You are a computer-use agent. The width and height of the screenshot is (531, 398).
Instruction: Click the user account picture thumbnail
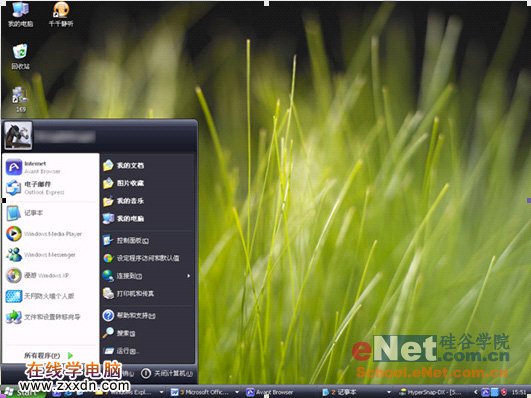pyautogui.click(x=18, y=135)
